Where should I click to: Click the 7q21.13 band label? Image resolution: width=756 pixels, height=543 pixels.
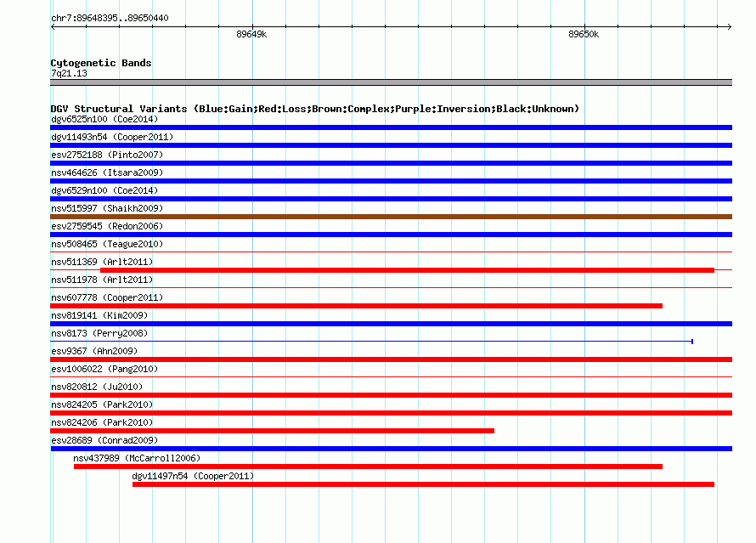click(69, 74)
